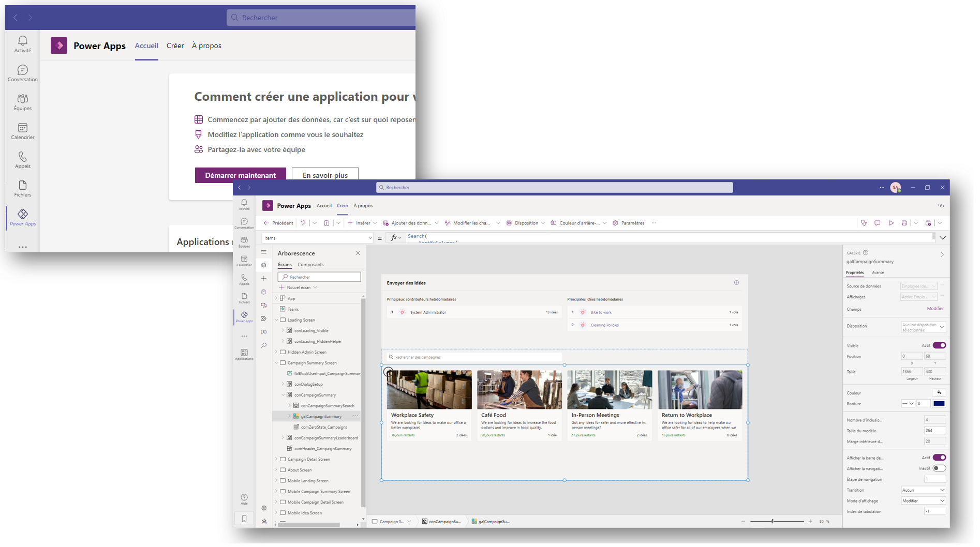
Task: Open the Items property dropdown
Action: [318, 238]
